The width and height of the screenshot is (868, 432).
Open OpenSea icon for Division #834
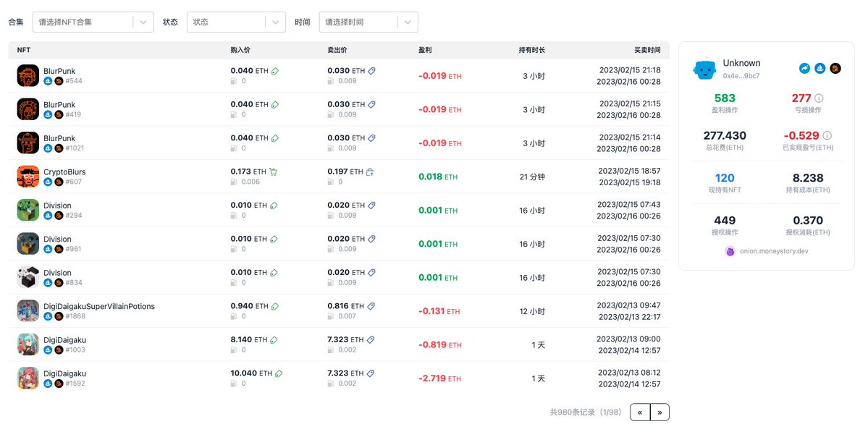[48, 283]
